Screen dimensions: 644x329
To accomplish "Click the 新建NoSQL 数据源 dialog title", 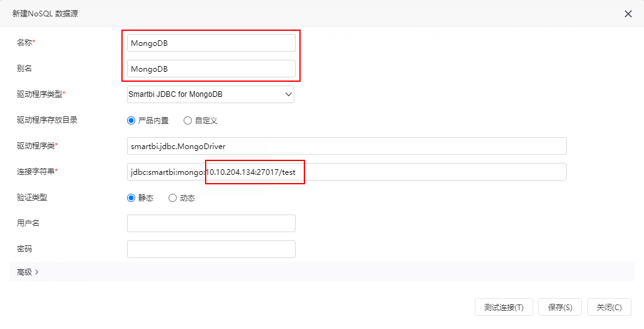I will [x=45, y=14].
